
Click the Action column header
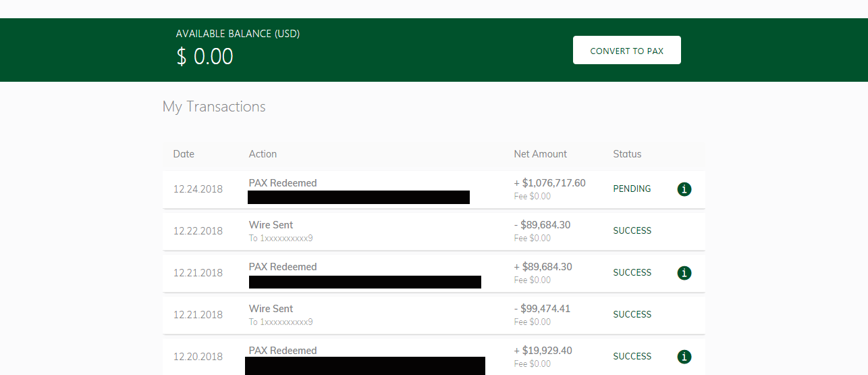(x=263, y=154)
